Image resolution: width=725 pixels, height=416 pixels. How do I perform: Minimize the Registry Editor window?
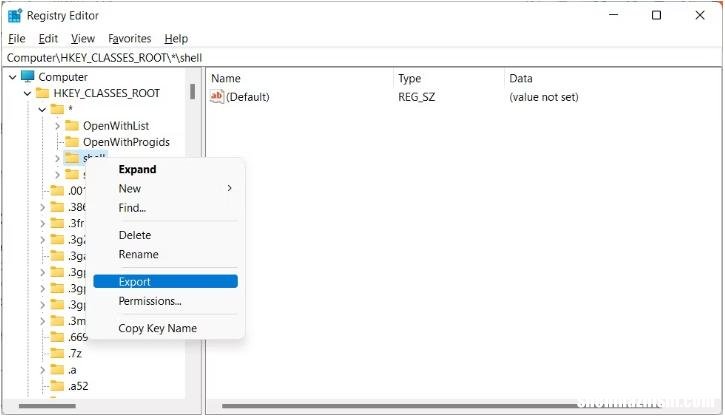coord(614,15)
